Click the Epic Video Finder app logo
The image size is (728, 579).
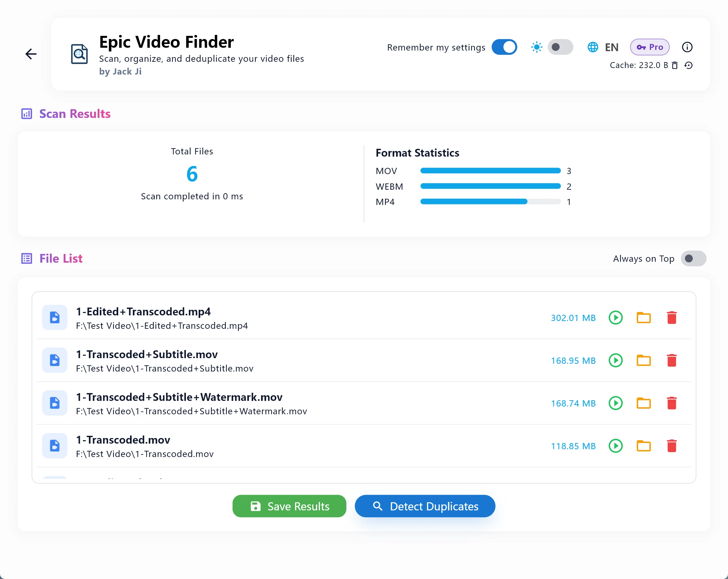(x=79, y=54)
